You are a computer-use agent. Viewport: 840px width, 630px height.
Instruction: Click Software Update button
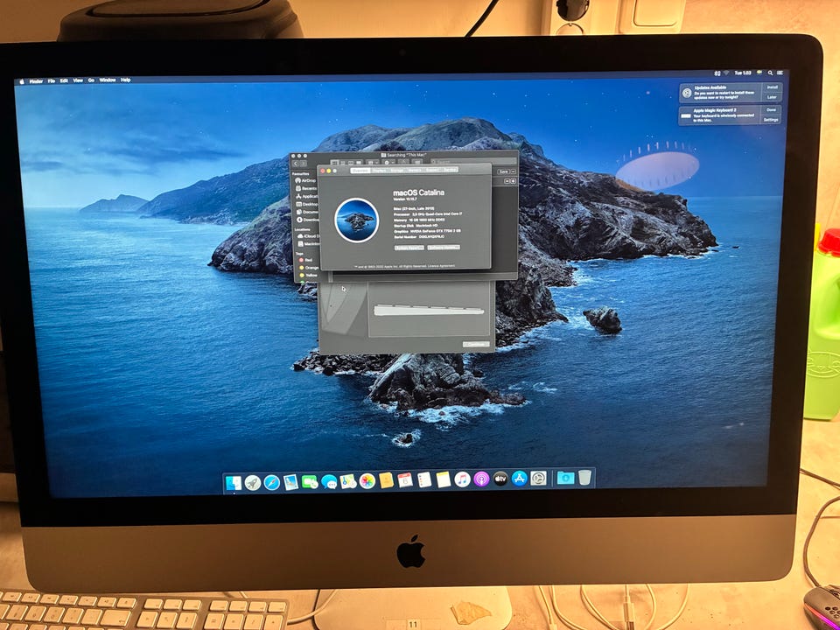[444, 248]
